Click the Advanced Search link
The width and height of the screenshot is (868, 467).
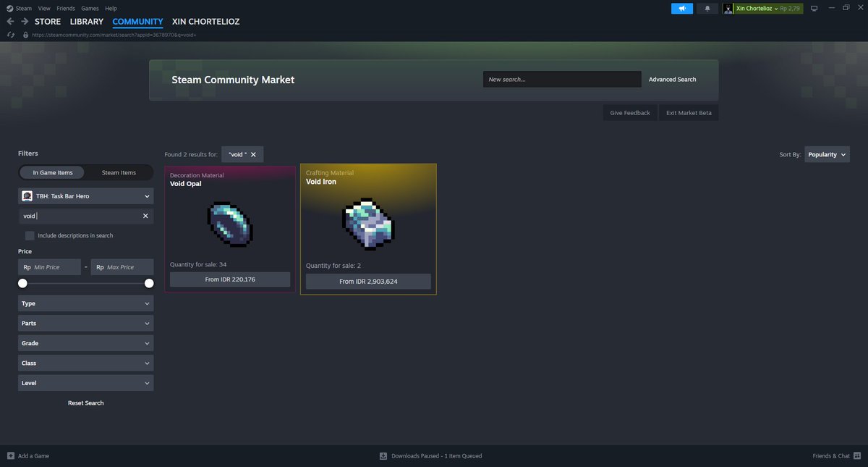coord(673,80)
